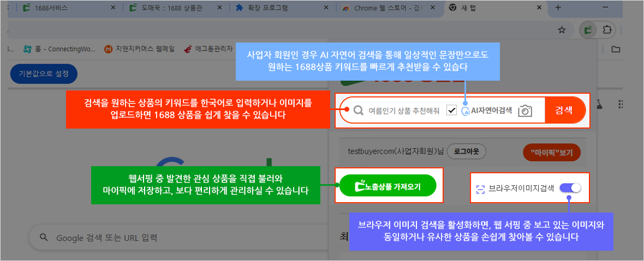
Task: Open a new browser tab with plus
Action: coord(558,8)
